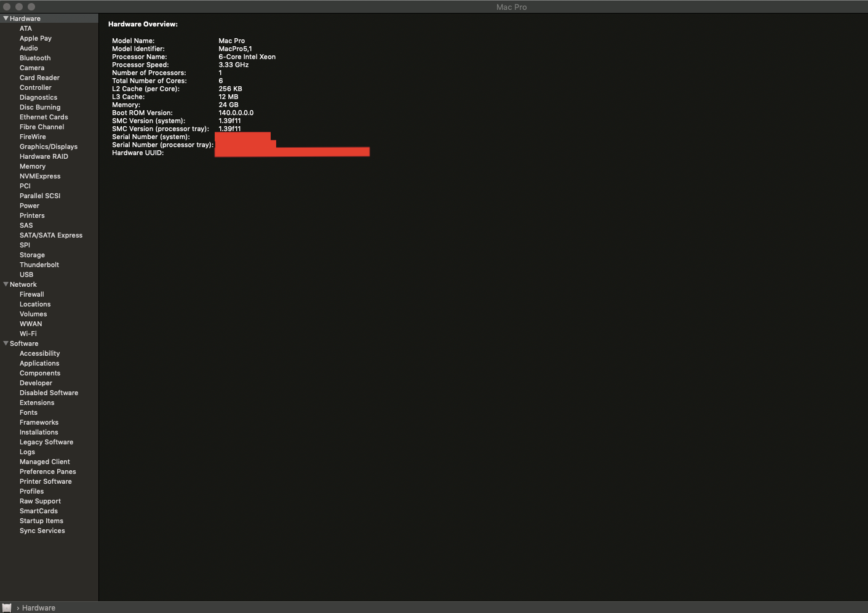
Task: Collapse the Hardware section triangle
Action: (x=6, y=18)
